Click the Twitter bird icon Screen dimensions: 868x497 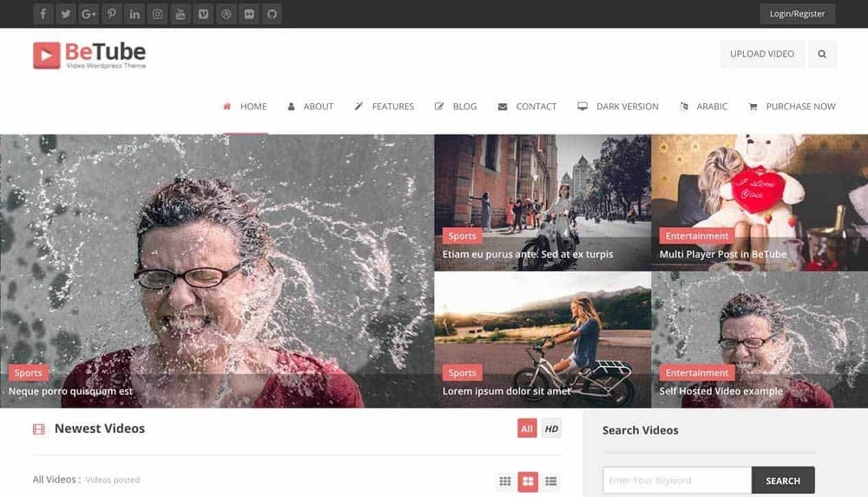click(x=66, y=14)
